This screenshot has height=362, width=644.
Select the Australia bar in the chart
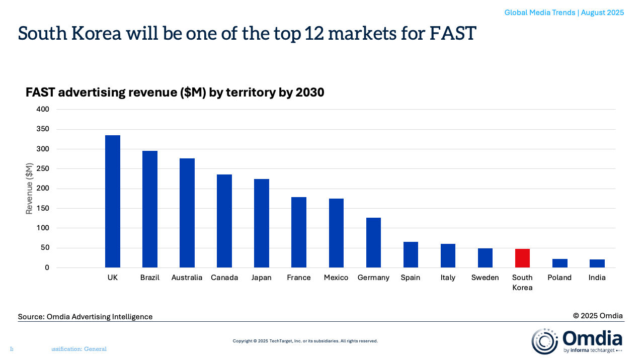pyautogui.click(x=187, y=213)
